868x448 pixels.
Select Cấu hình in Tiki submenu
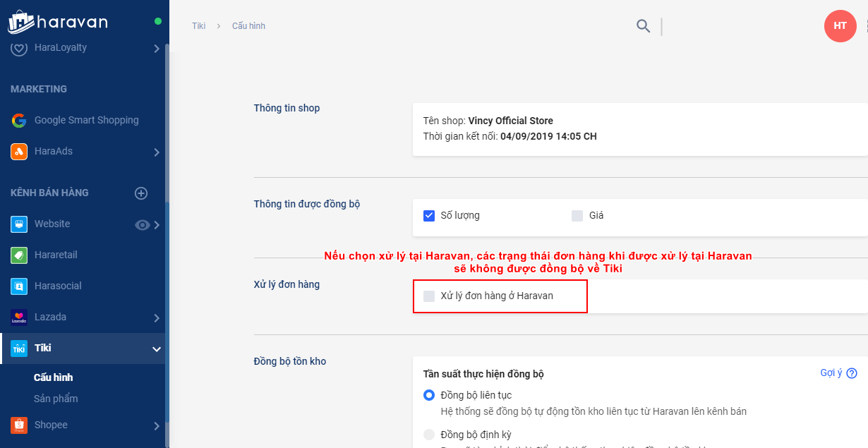(x=54, y=377)
